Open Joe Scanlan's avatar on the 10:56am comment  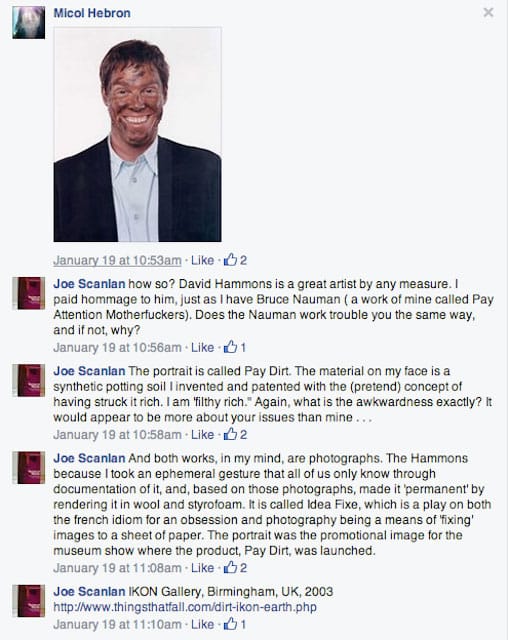29,293
